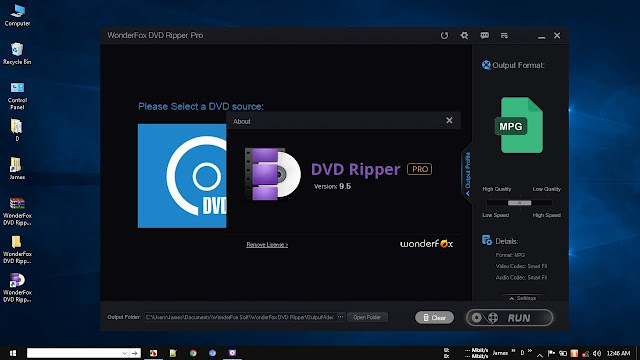This screenshot has width=640, height=360.
Task: Click the taskbar go arrow button
Action: pyautogui.click(x=135, y=353)
